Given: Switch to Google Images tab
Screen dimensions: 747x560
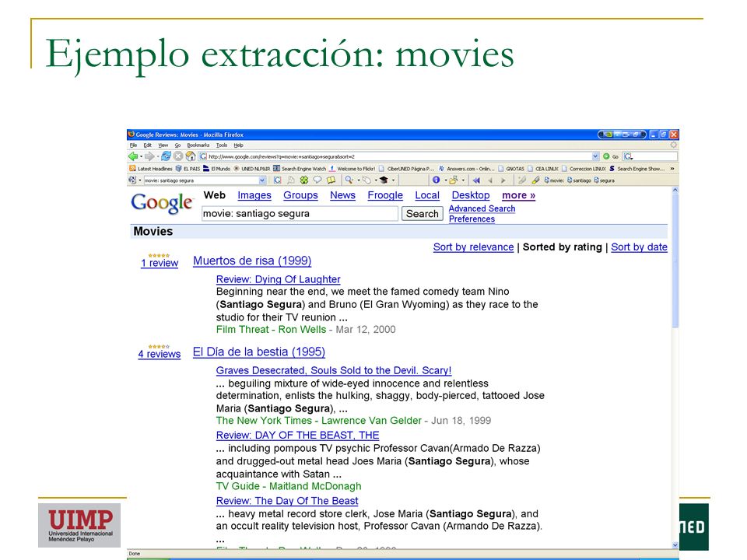Looking at the screenshot, I should click(x=254, y=195).
